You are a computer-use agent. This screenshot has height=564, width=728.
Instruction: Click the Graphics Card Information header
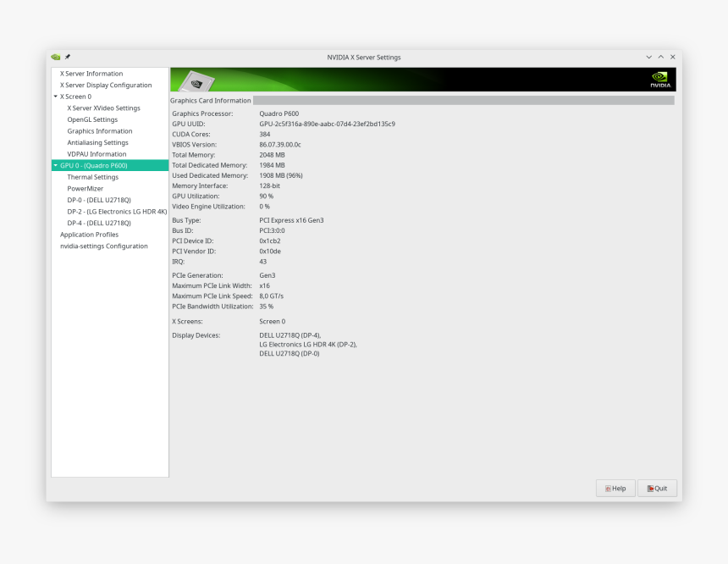210,100
